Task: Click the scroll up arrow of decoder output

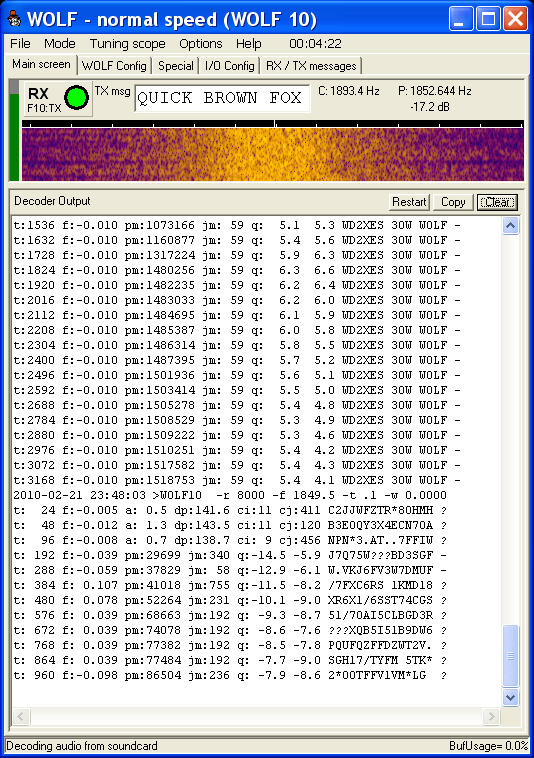Action: tap(511, 226)
